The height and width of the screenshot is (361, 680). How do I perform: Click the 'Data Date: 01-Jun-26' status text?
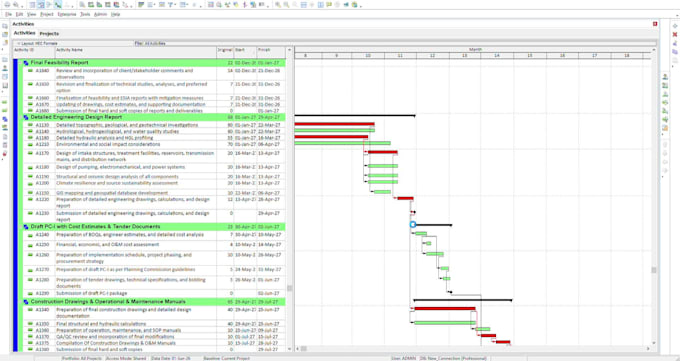(x=170, y=358)
